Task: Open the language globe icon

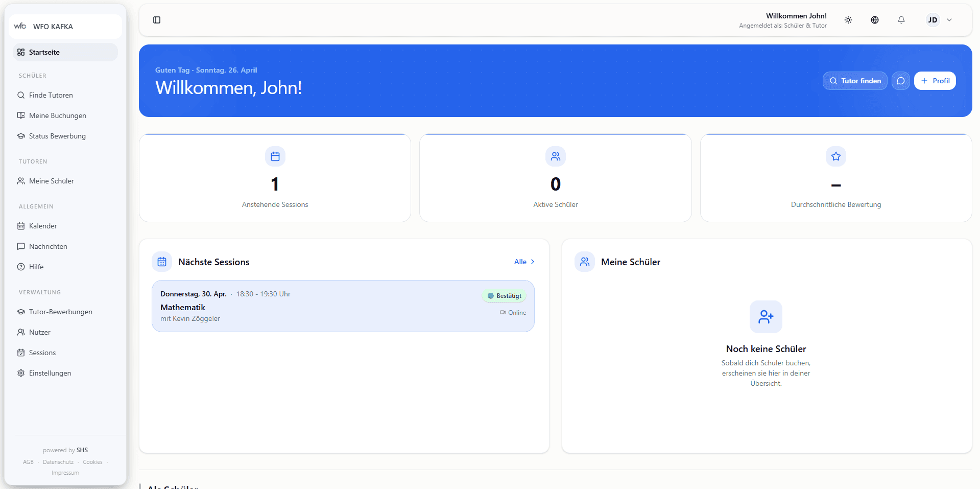Action: pos(875,20)
